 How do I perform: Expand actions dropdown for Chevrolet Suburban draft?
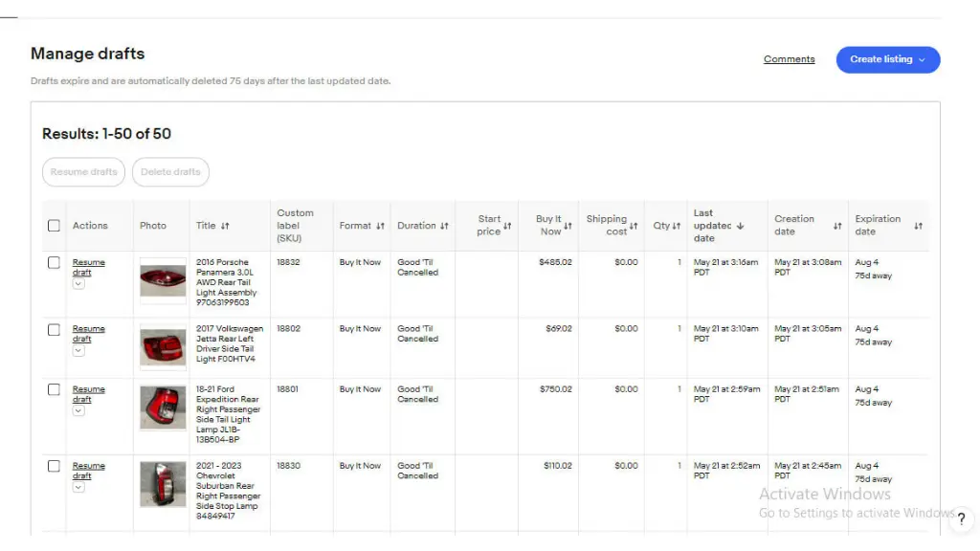pos(78,487)
